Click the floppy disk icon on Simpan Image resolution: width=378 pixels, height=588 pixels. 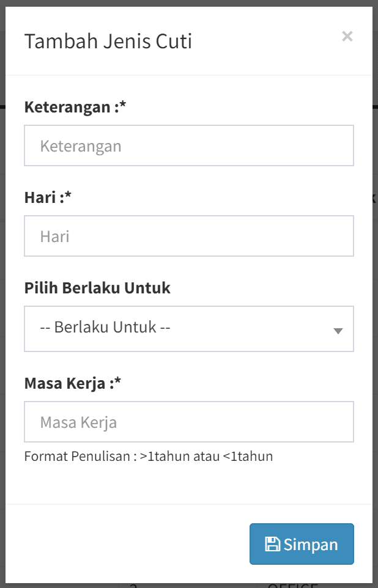[x=272, y=544]
